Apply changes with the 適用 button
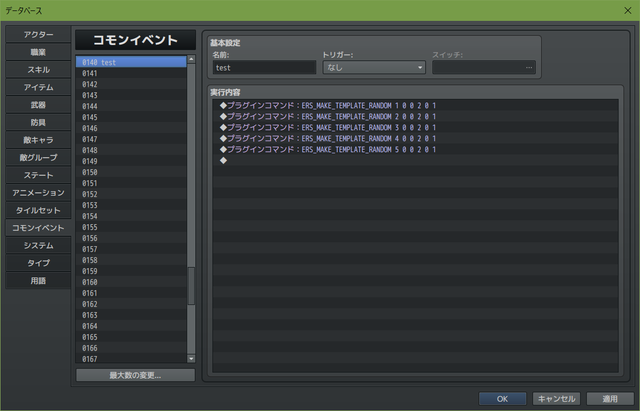 click(x=610, y=399)
